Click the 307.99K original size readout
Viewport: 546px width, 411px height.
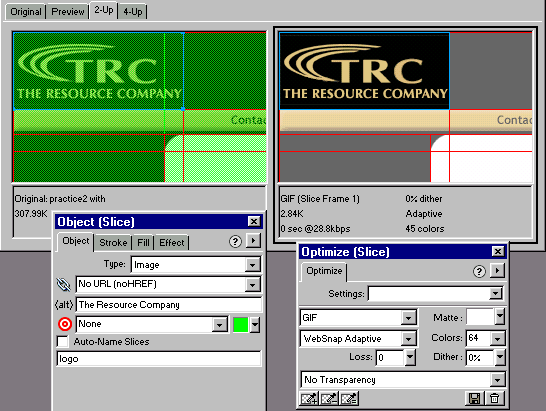(x=31, y=214)
